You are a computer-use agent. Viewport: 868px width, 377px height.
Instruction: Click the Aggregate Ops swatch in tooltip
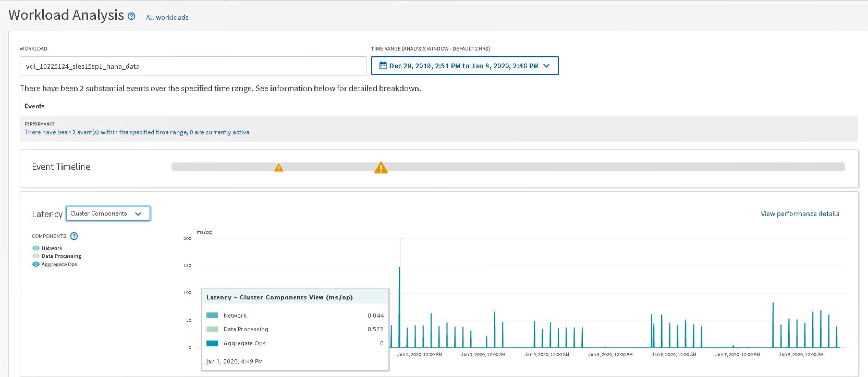(212, 343)
